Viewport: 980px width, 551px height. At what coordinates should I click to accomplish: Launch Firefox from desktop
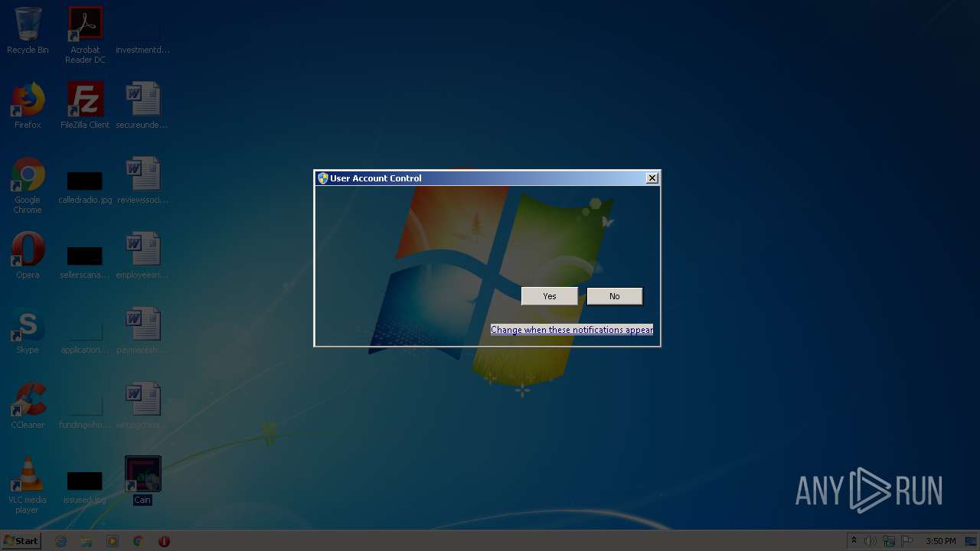pyautogui.click(x=28, y=106)
